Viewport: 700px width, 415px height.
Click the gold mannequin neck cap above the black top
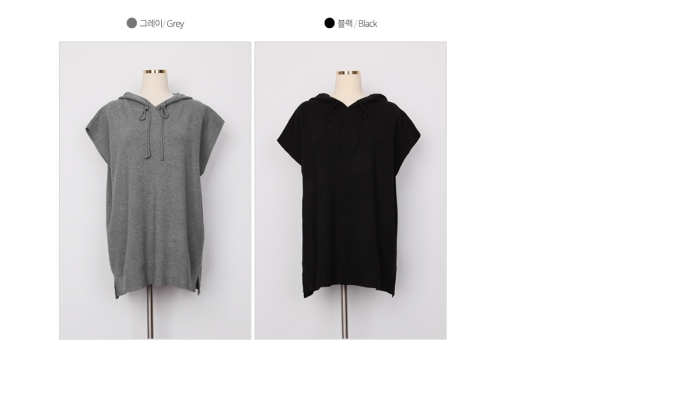pos(348,72)
